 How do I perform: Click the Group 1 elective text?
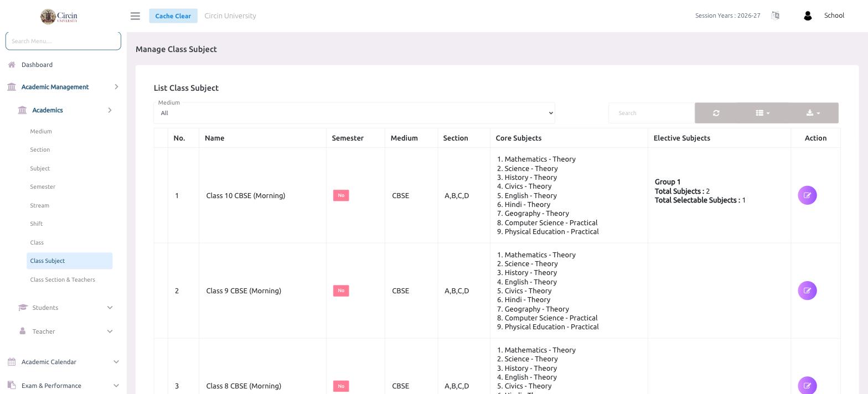[x=668, y=182]
